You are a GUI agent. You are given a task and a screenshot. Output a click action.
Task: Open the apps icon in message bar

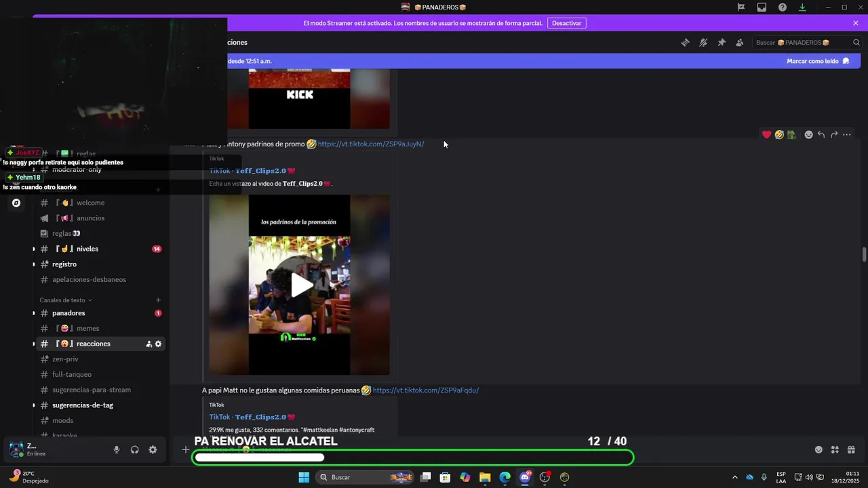coord(835,449)
